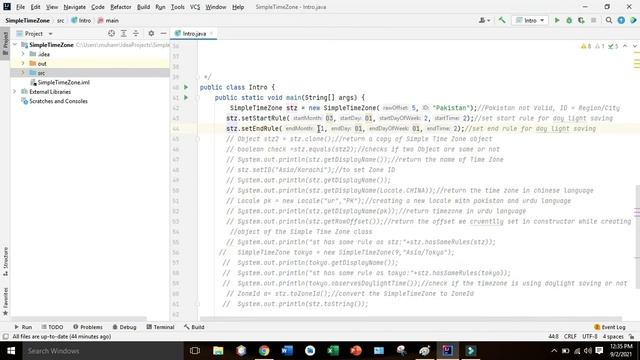Click Select Opened File locate icon
640x360 pixels.
pyautogui.click(x=111, y=33)
